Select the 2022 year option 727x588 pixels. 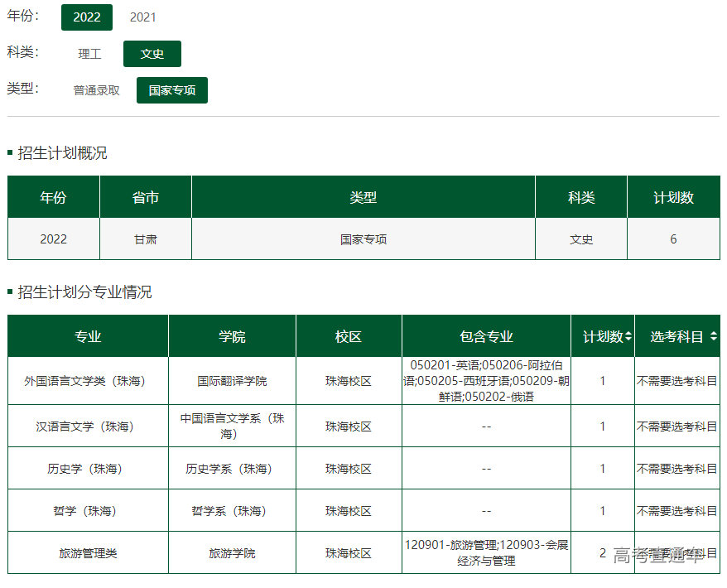[86, 17]
